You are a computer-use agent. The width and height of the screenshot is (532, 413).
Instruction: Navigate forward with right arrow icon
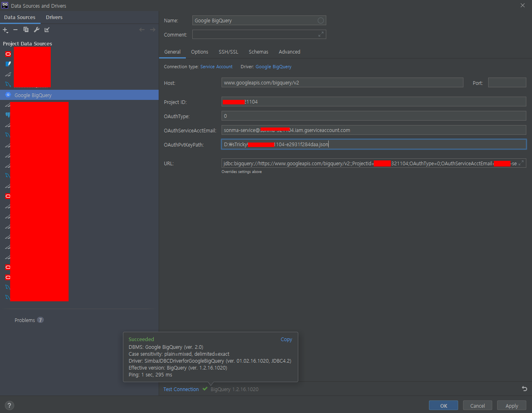[x=153, y=30]
